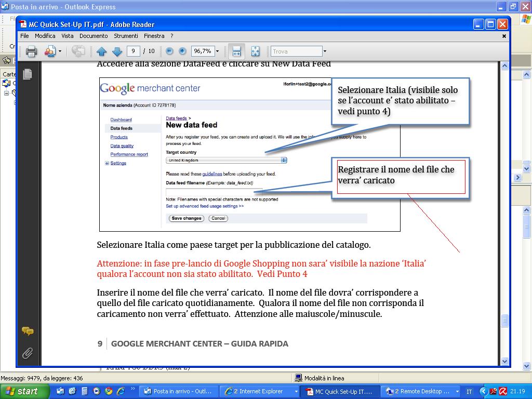
Task: Switch to Posta in arrivo taskbar button
Action: coord(178,392)
